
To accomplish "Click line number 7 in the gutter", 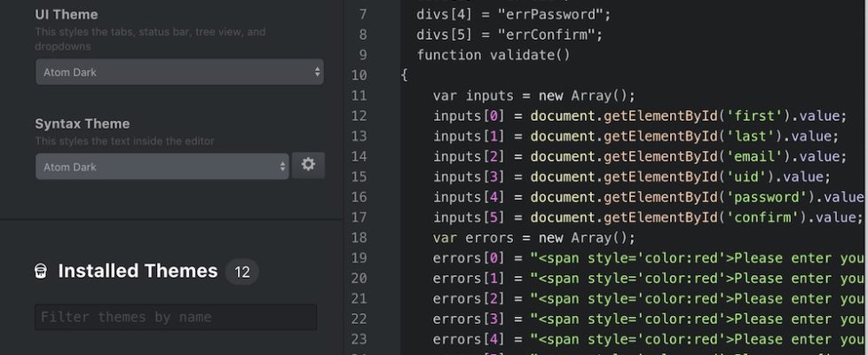I will (x=362, y=14).
